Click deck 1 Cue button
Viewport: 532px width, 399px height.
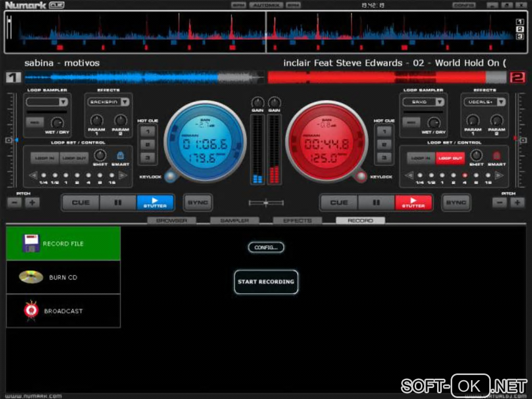pyautogui.click(x=81, y=202)
